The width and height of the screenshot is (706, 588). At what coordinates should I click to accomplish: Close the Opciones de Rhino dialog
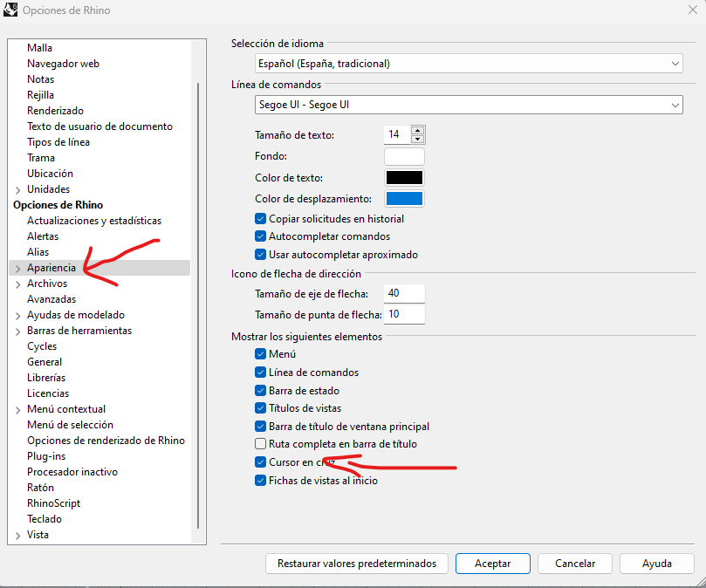(693, 10)
